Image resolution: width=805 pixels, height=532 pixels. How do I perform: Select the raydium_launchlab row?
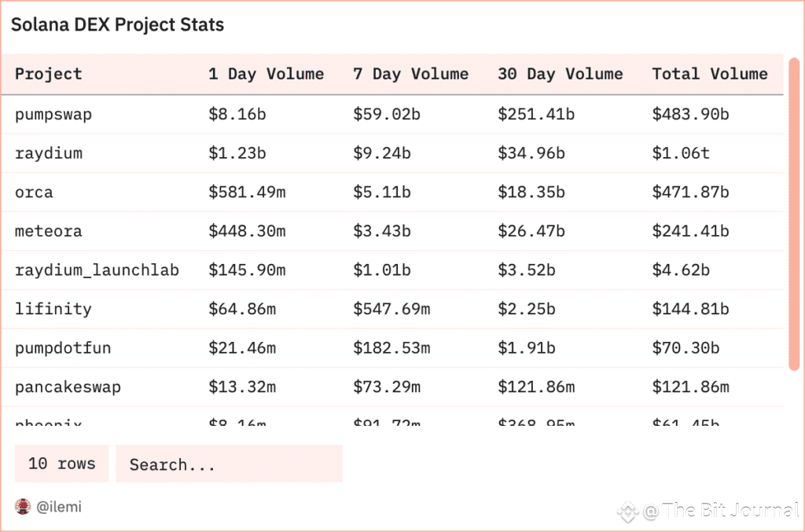(393, 270)
